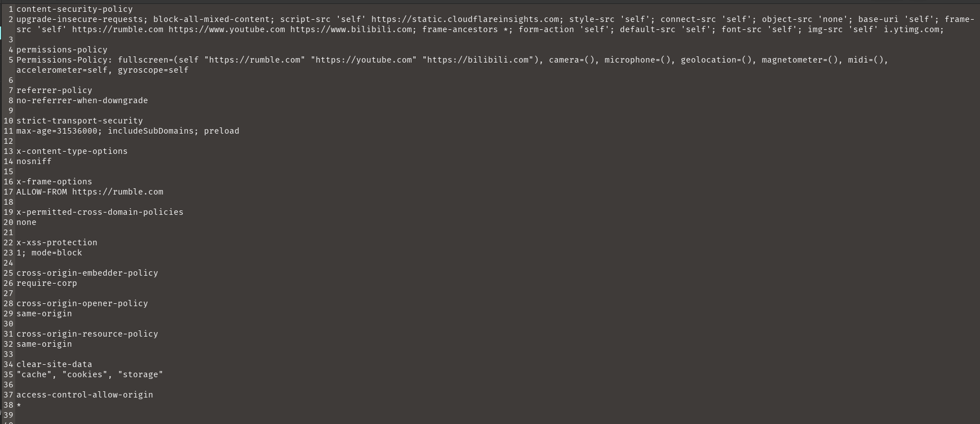Click x-permitted-cross-domain-policies text
This screenshot has height=424, width=980.
[100, 212]
